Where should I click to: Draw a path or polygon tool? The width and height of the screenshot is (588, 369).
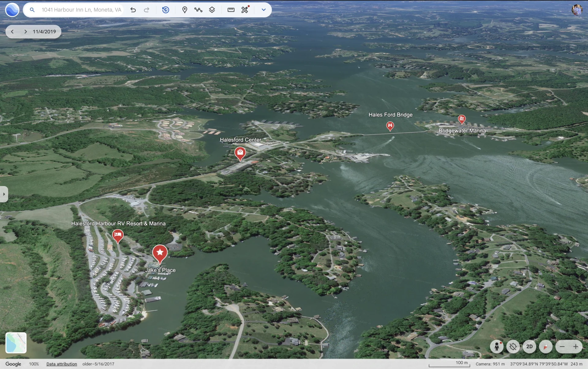pyautogui.click(x=198, y=10)
